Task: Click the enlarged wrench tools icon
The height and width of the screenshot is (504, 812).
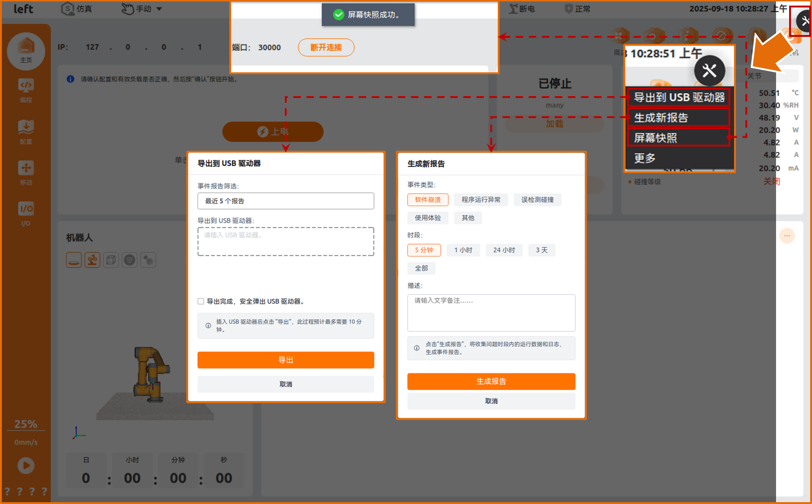Action: (709, 71)
